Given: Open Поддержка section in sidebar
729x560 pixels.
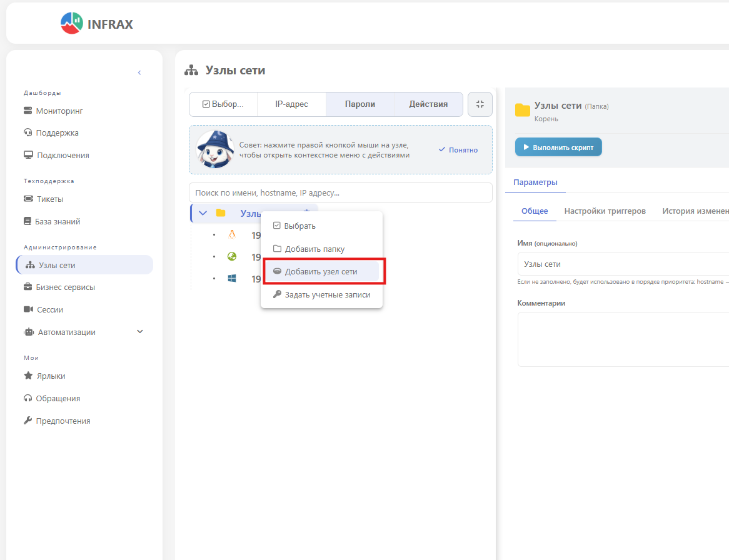Looking at the screenshot, I should (57, 132).
